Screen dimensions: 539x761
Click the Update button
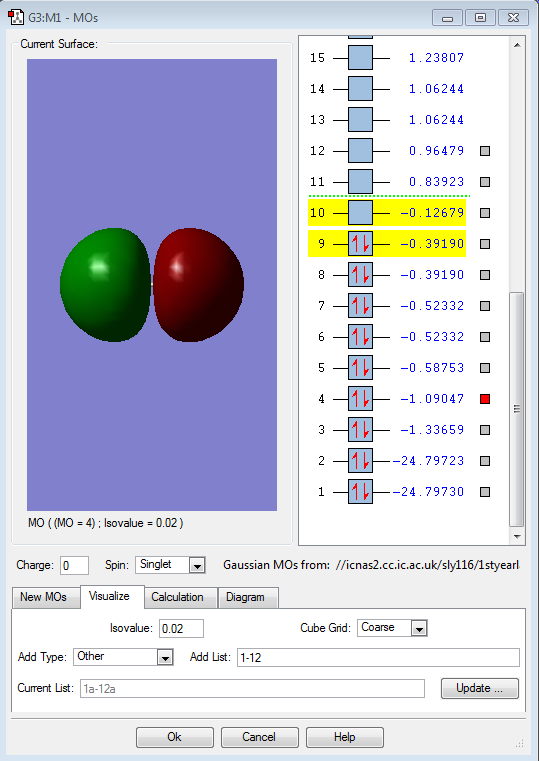480,688
